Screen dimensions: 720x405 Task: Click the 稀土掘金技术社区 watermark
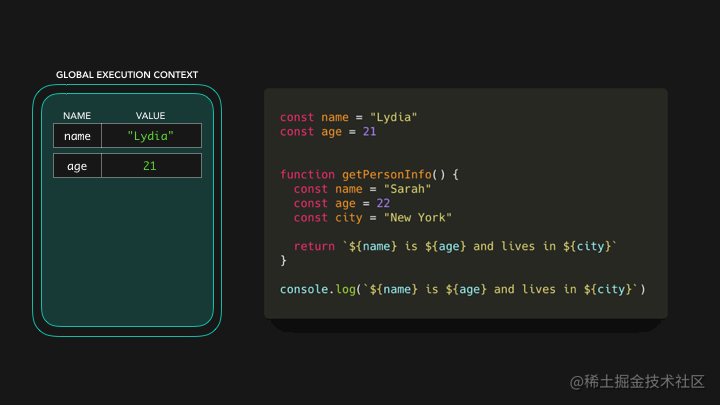(637, 382)
